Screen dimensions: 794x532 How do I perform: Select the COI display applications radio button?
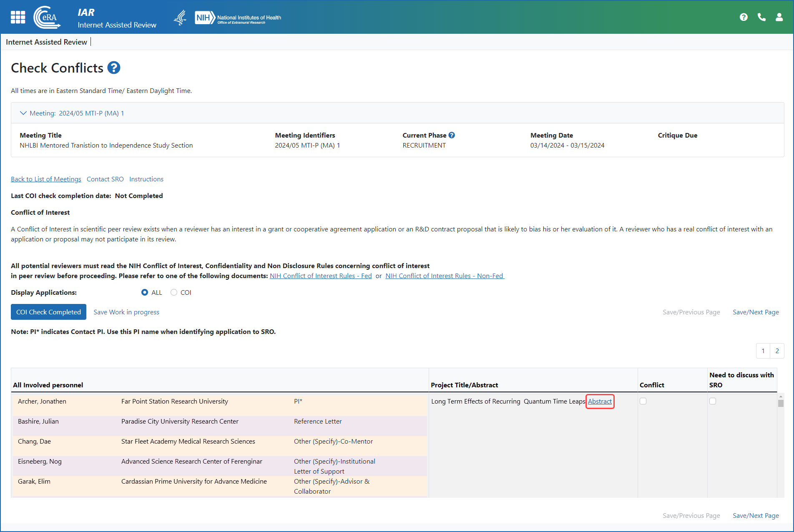pos(174,293)
